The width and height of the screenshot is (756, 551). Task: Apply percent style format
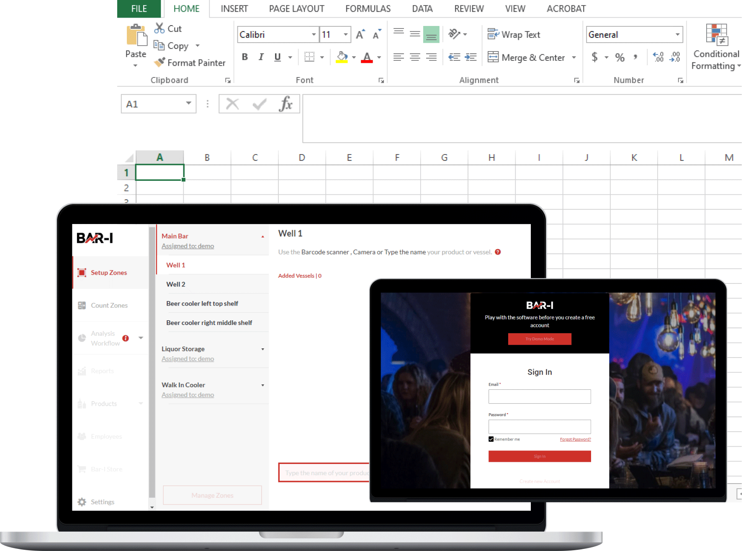tap(620, 57)
